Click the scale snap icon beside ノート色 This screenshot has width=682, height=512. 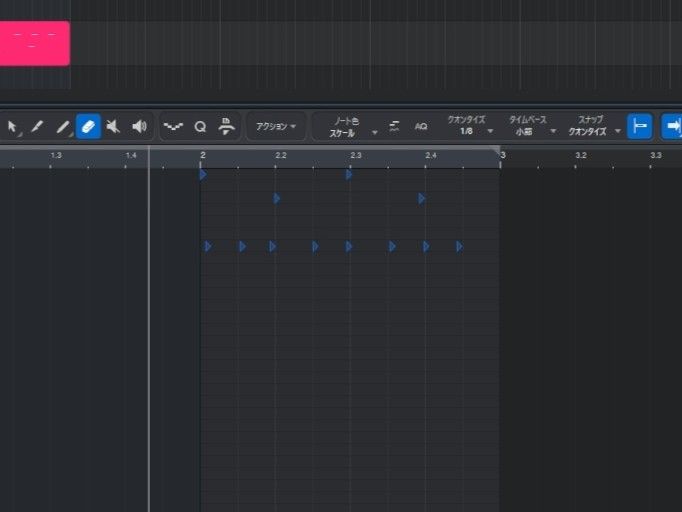[x=395, y=127]
